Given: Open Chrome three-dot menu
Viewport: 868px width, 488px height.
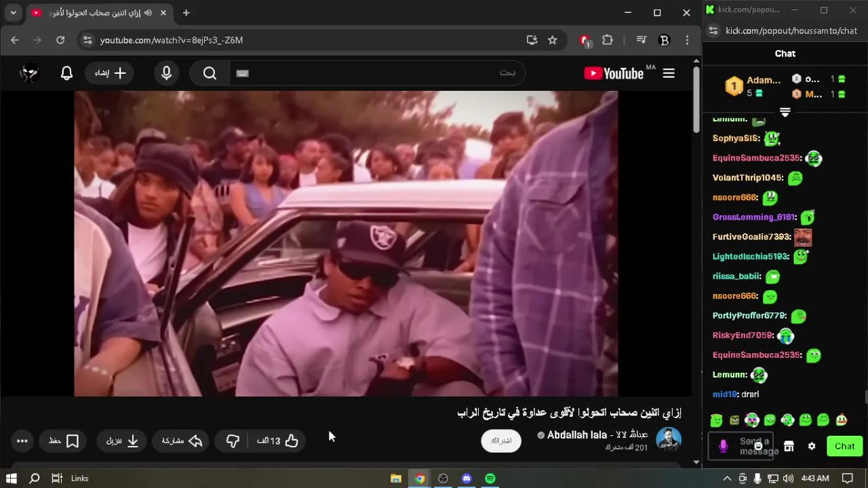Looking at the screenshot, I should point(687,40).
